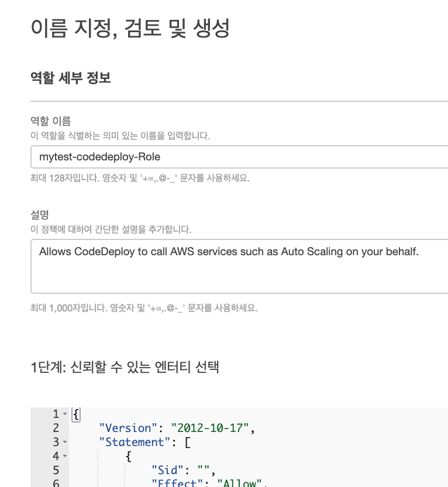Click the "Sid" key on line 5
The image size is (448, 487).
(168, 470)
